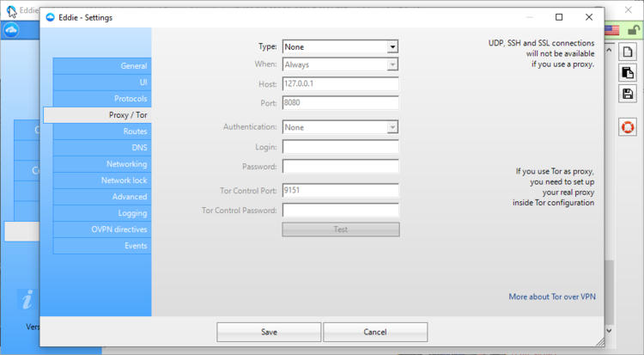Go to the Routes tab
Image resolution: width=644 pixels, height=355 pixels.
click(x=102, y=132)
